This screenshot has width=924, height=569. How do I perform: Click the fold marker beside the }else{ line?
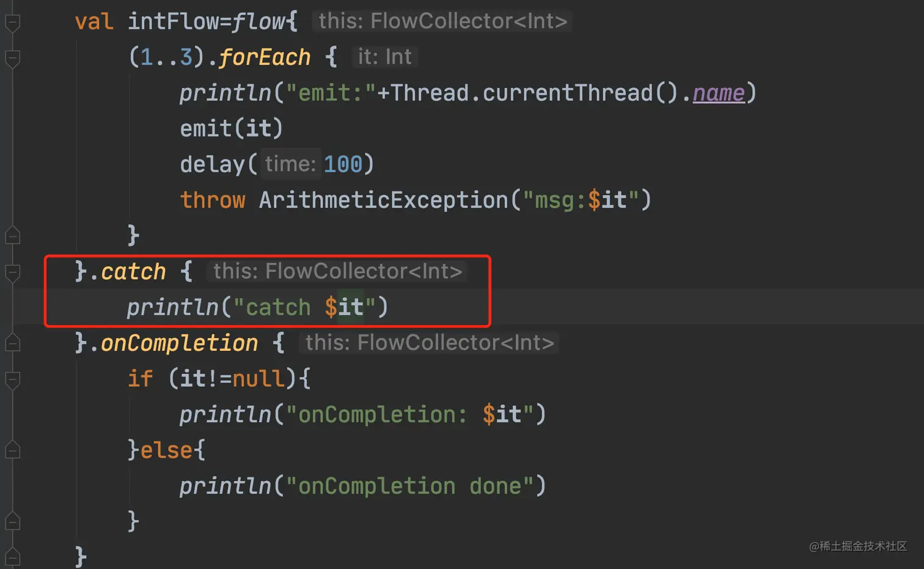pos(13,450)
